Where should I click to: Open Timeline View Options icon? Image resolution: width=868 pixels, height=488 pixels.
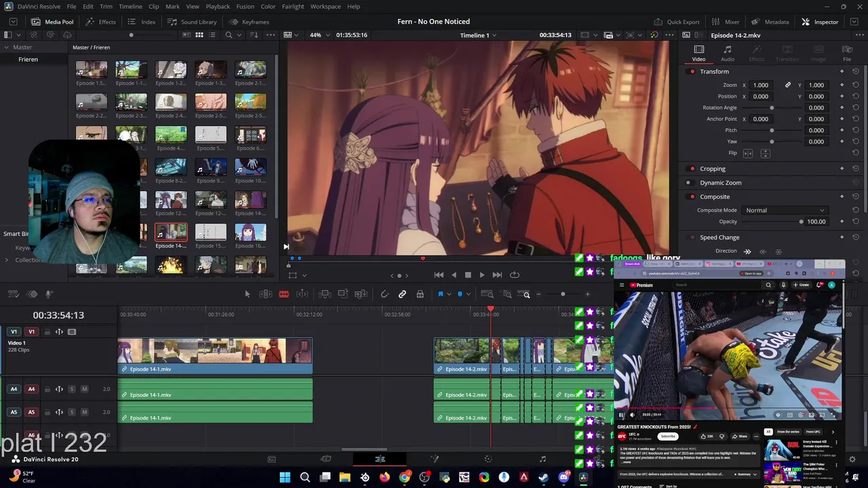point(13,294)
